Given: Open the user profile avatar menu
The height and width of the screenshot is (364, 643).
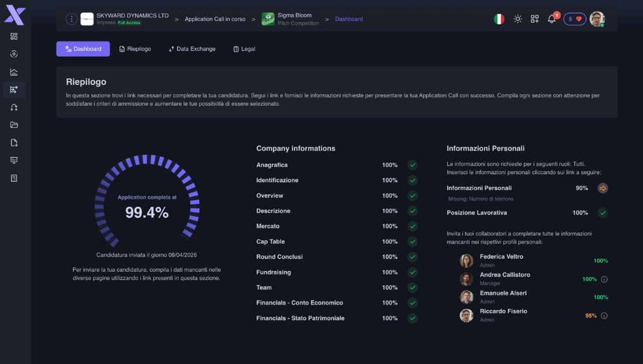Looking at the screenshot, I should coord(597,19).
